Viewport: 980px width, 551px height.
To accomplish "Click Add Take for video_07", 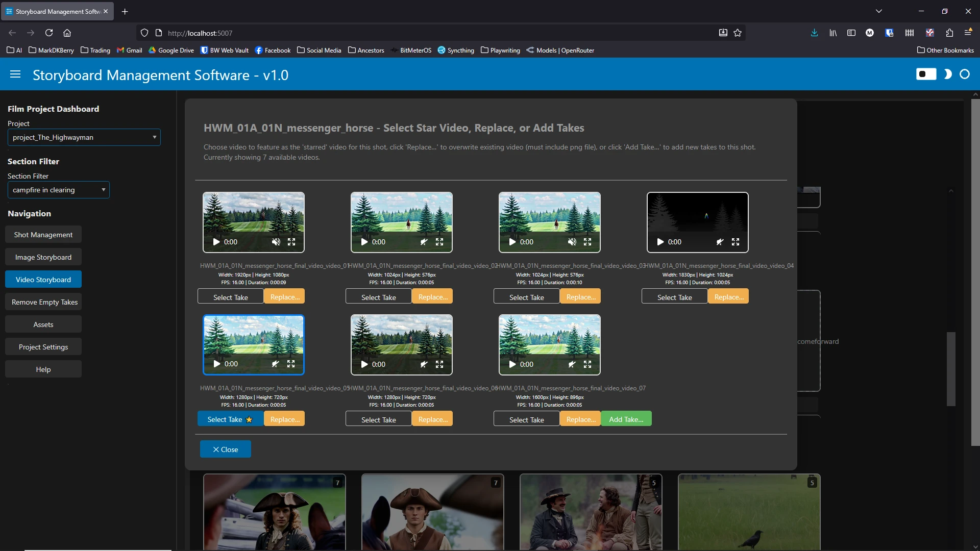I will [626, 418].
